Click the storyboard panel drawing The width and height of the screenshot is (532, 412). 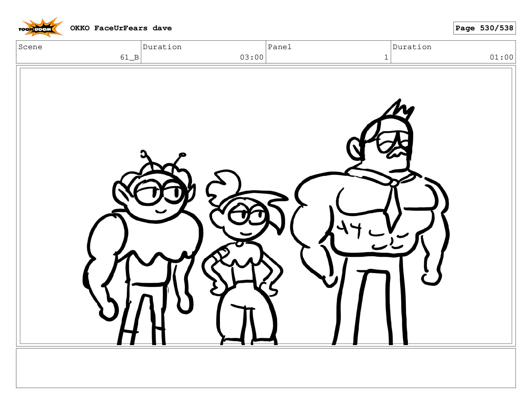coord(266,206)
